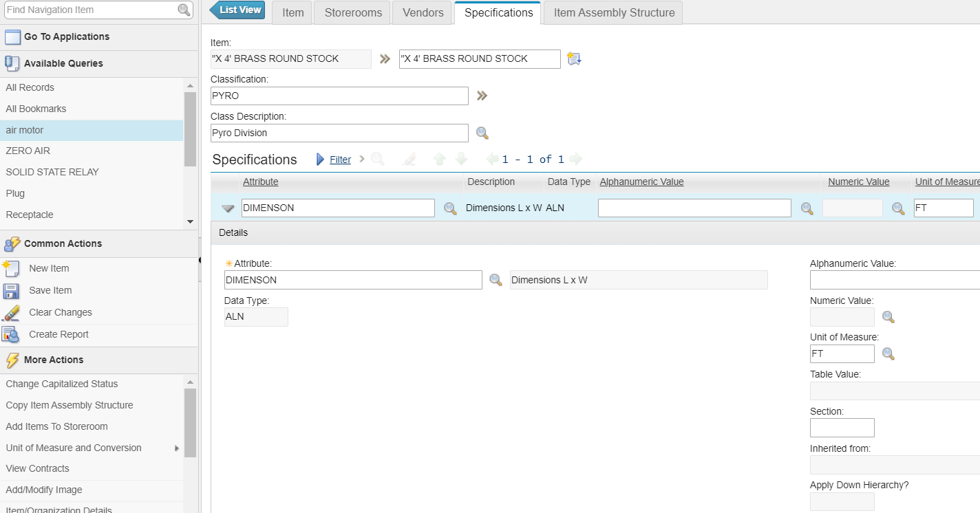Click the List View button
This screenshot has height=513, width=980.
(238, 10)
